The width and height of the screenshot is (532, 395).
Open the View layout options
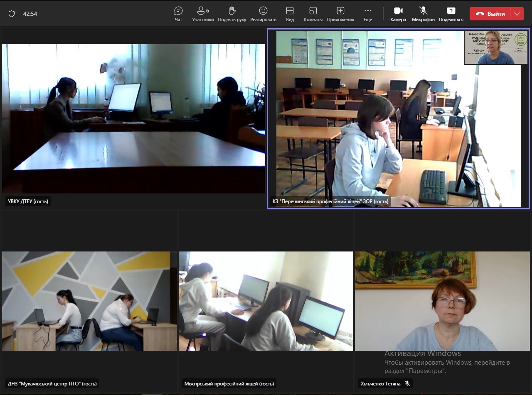click(x=290, y=14)
